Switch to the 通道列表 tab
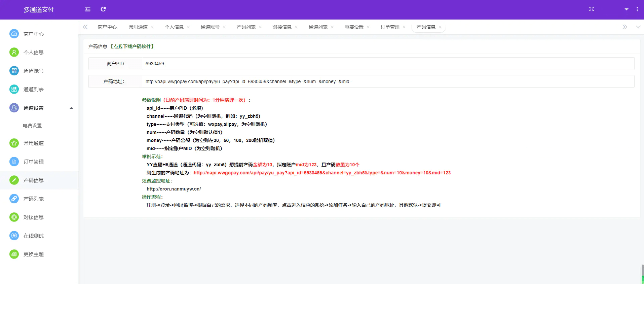The height and width of the screenshot is (311, 644). pyautogui.click(x=318, y=27)
